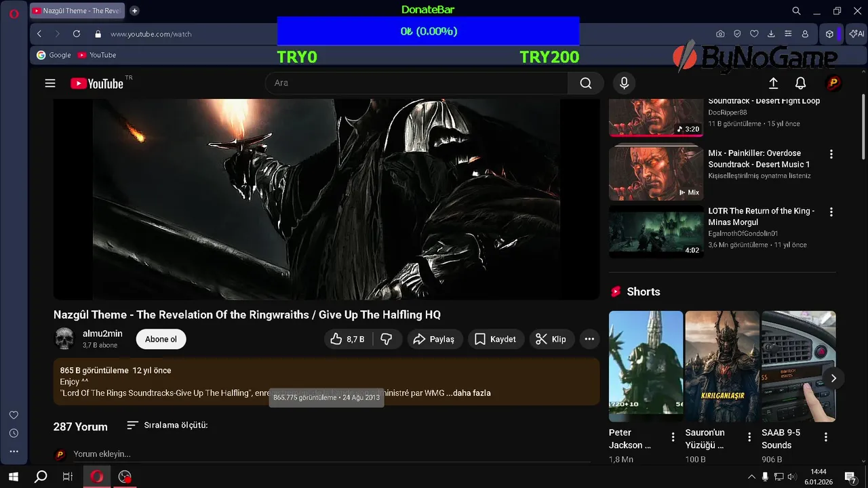Open a new browser tab

click(134, 11)
